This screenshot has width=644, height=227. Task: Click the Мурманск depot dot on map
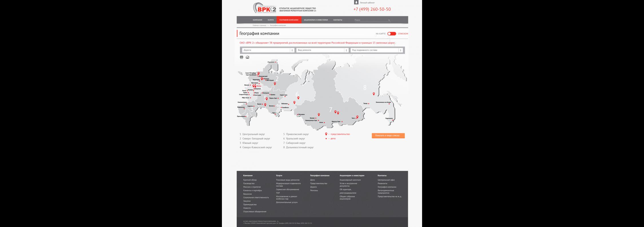(275, 62)
